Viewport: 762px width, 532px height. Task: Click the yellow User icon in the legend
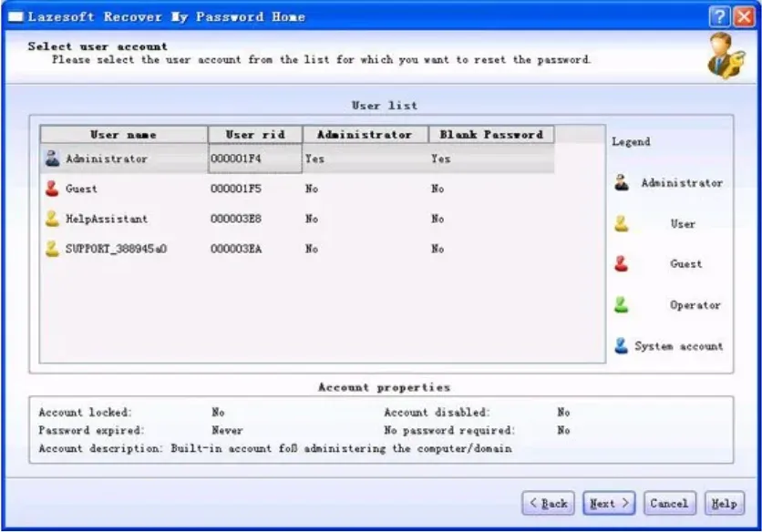pyautogui.click(x=622, y=223)
